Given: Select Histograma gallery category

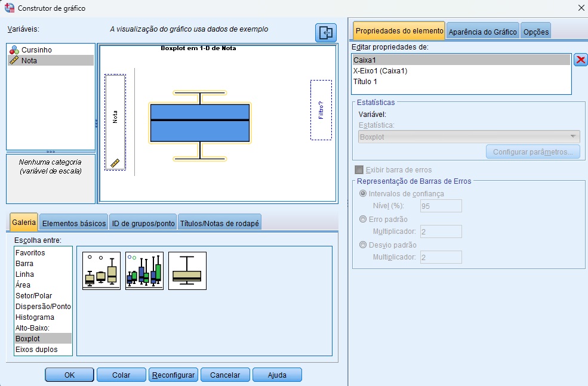Looking at the screenshot, I should [x=43, y=317].
